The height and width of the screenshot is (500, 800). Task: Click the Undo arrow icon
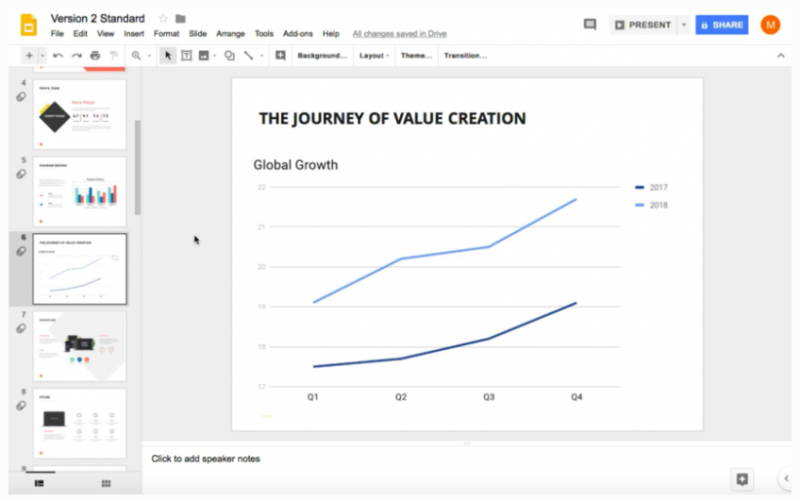pos(58,56)
